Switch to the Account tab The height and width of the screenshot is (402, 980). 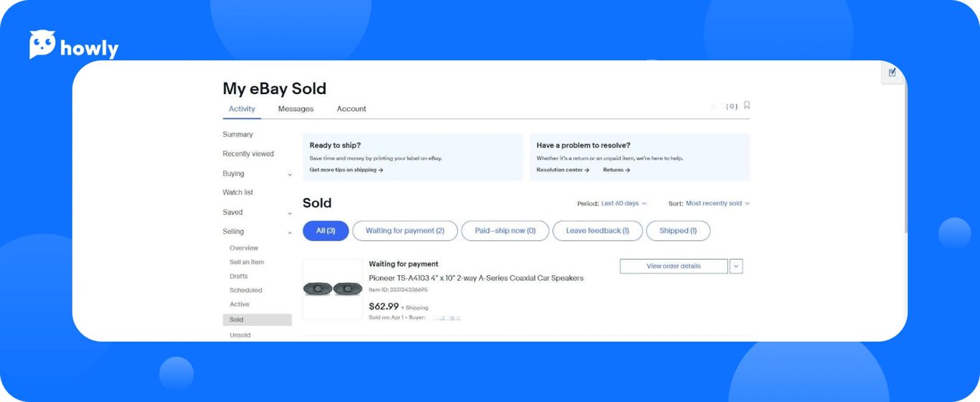[x=352, y=109]
